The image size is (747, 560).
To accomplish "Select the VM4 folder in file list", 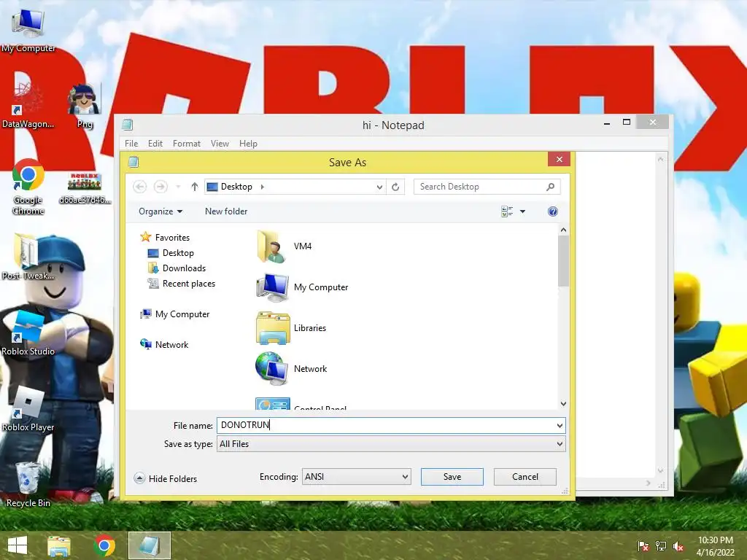I will 285,246.
